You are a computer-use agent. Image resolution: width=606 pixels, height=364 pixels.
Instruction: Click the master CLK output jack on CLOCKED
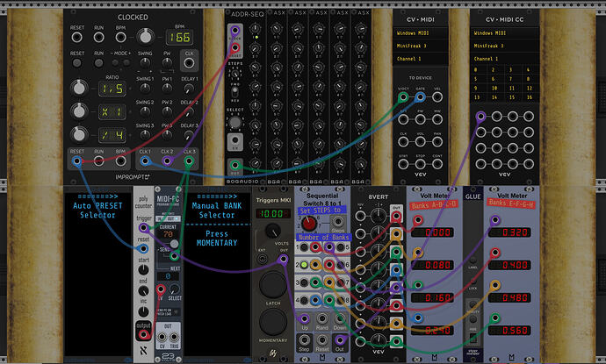pos(189,62)
